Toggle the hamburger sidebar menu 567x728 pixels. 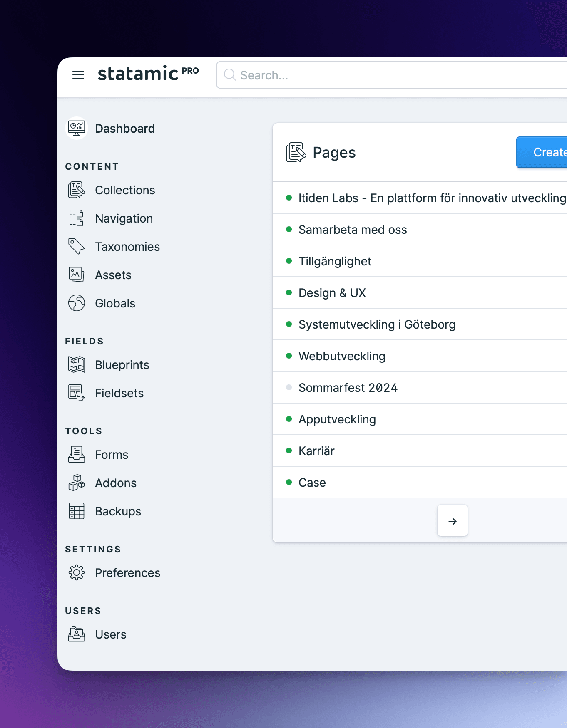(x=78, y=75)
